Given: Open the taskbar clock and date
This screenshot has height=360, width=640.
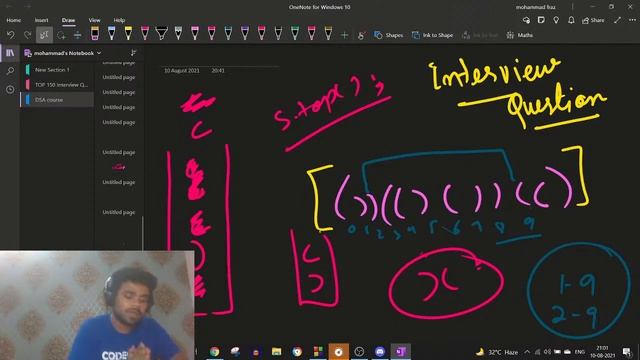Looking at the screenshot, I should pos(602,352).
